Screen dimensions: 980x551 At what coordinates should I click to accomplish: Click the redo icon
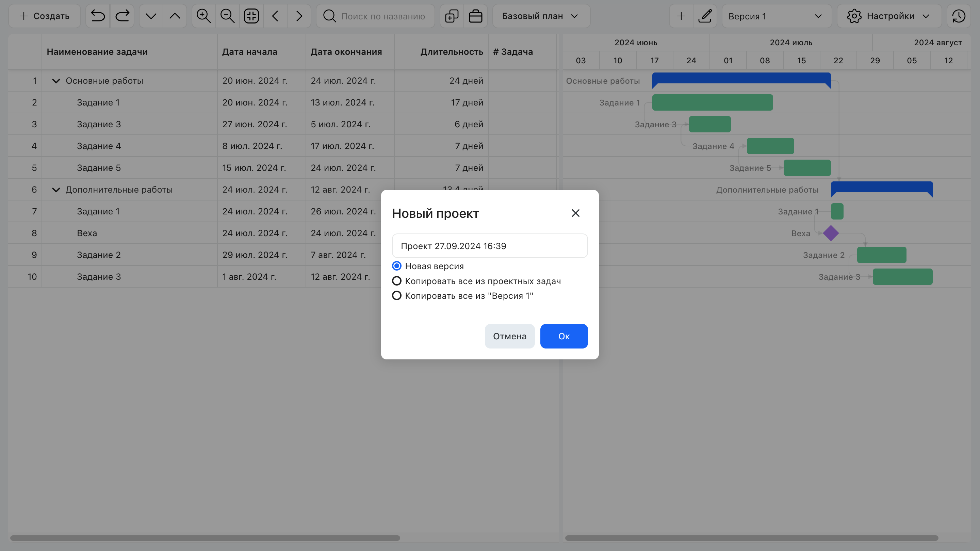pyautogui.click(x=122, y=16)
